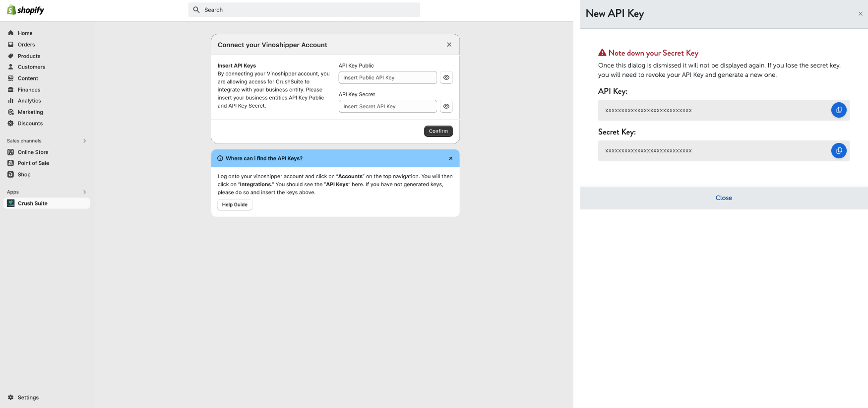Reveal the Secret API Key value
The height and width of the screenshot is (408, 868).
point(446,106)
